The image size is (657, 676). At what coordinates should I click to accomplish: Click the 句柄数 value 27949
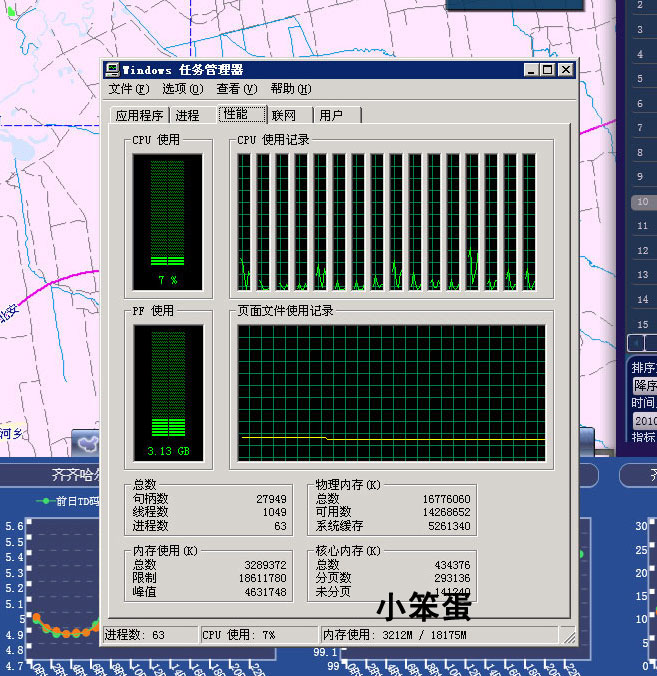[271, 499]
